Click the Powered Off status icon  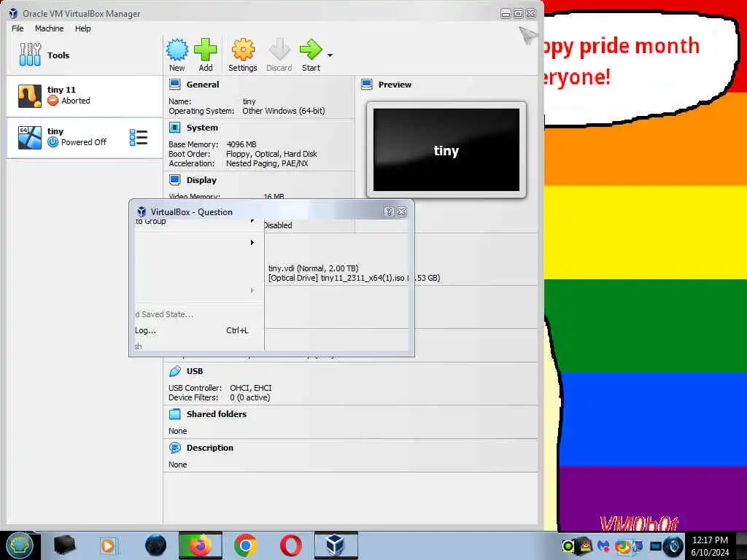[x=53, y=142]
